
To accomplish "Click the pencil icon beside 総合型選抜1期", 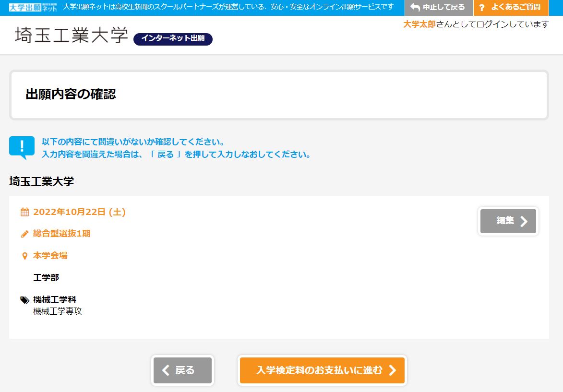I will point(25,234).
